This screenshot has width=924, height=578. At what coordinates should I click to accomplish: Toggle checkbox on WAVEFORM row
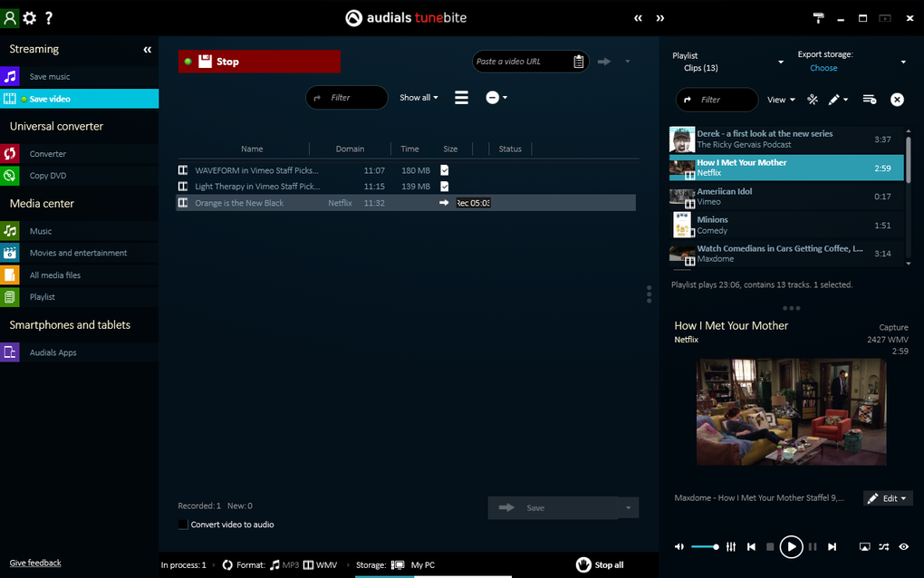tap(444, 170)
